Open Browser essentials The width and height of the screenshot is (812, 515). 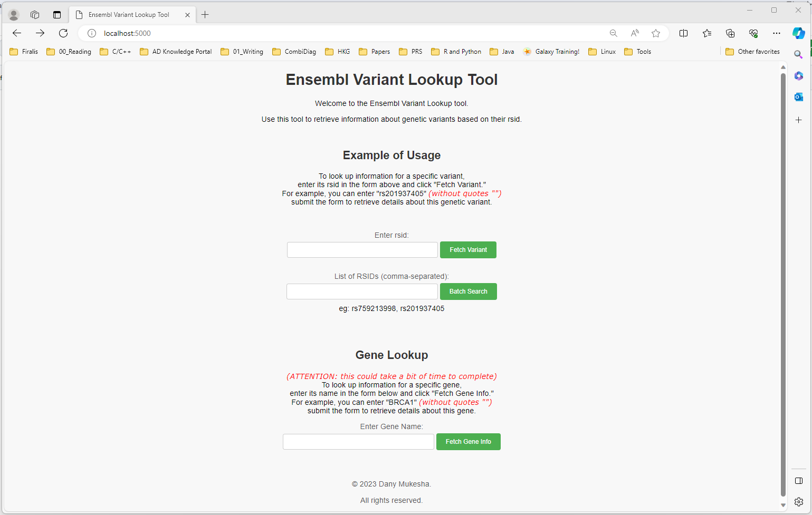point(753,33)
